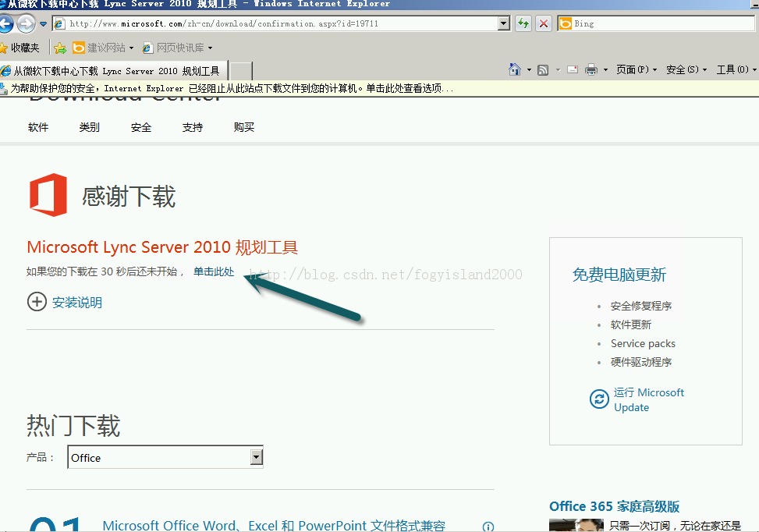This screenshot has width=759, height=532.
Task: Click the 单击此处 download link
Action: tap(214, 271)
